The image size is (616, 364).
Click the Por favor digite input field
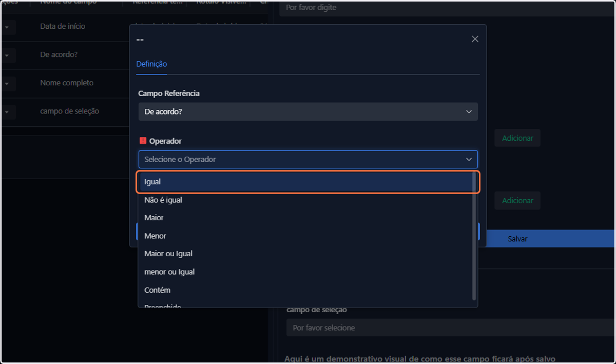[448, 8]
